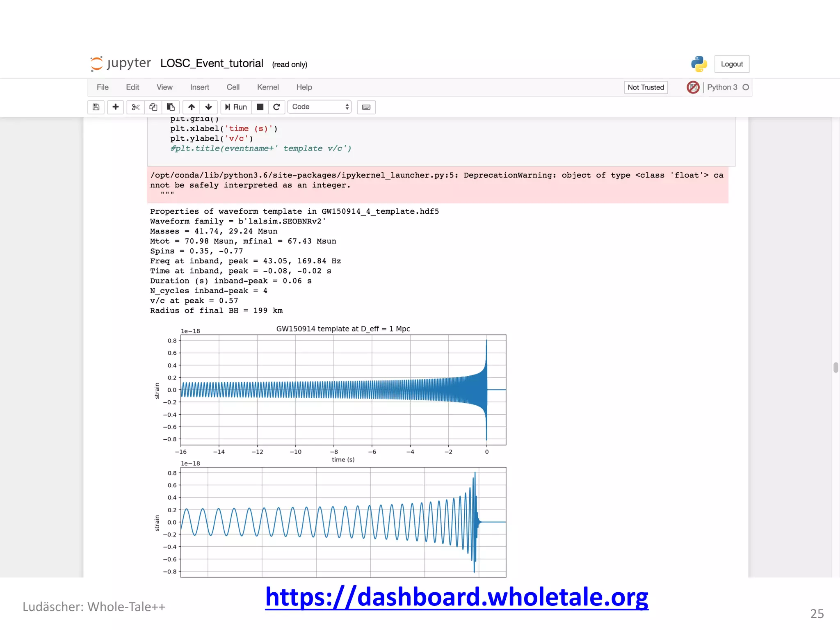The width and height of the screenshot is (840, 630).
Task: Click the DeprecationWarning output message
Action: (437, 185)
